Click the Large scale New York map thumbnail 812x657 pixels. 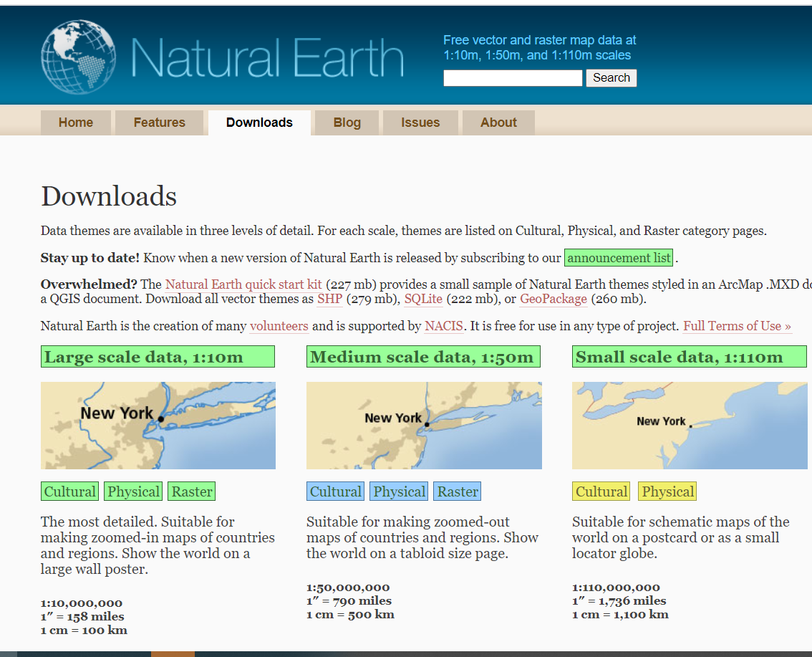(158, 426)
